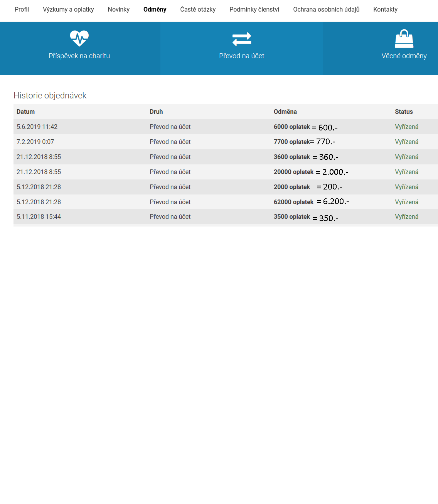Click the Status column header

click(404, 112)
